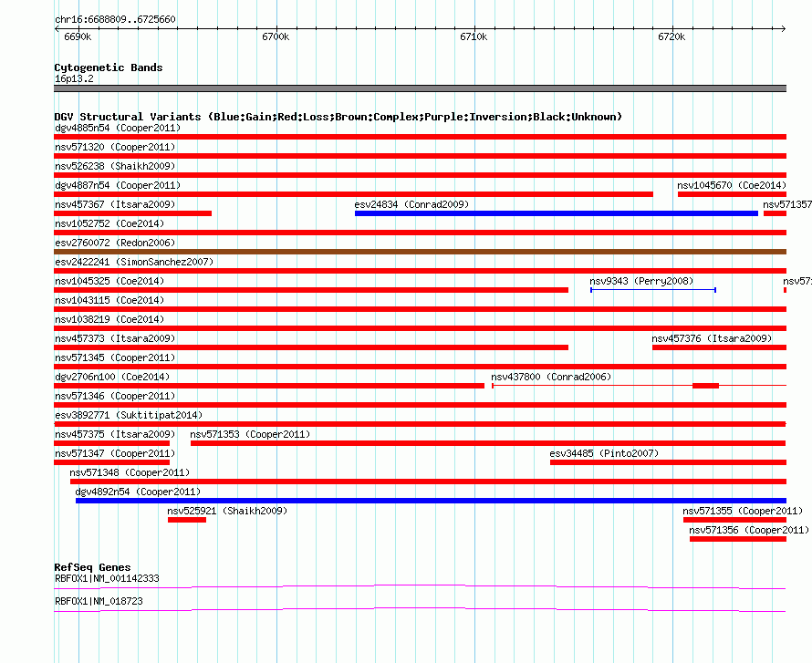Viewport: 812px width, 663px height.
Task: Select the nsv1052752 (Coe2014) label
Action: (x=109, y=224)
